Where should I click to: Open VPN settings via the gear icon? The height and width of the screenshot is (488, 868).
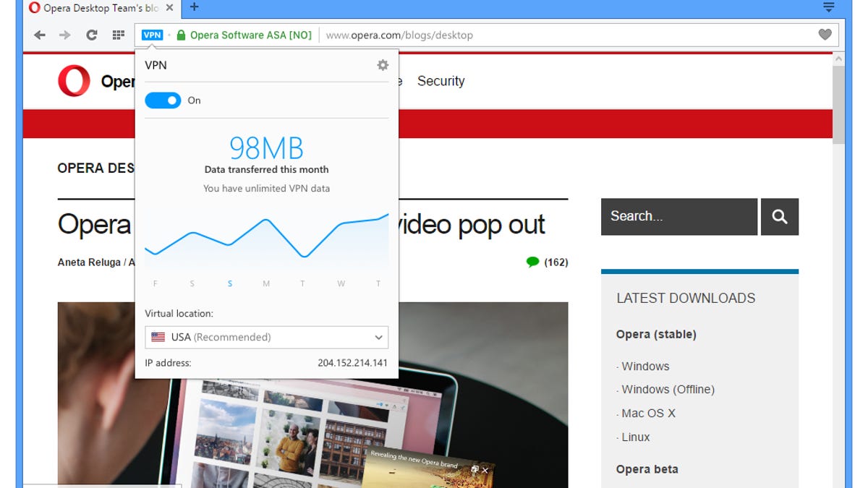[x=383, y=64]
